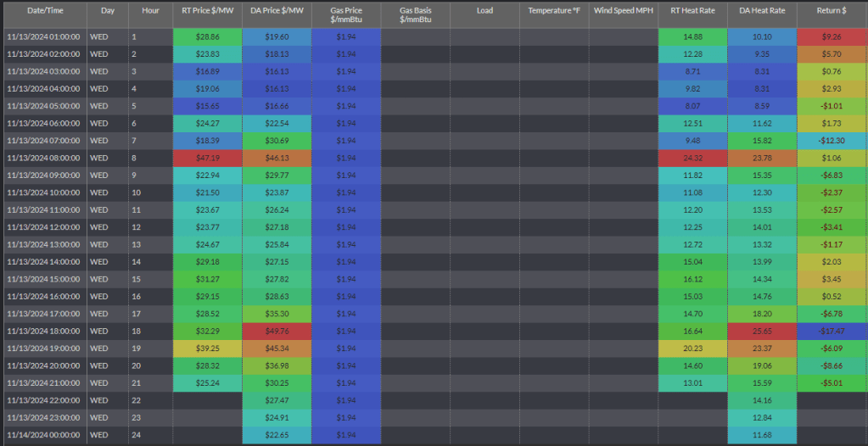Click the RT Price $/MW column header
Viewport: 868px width, 446px height.
206,10
